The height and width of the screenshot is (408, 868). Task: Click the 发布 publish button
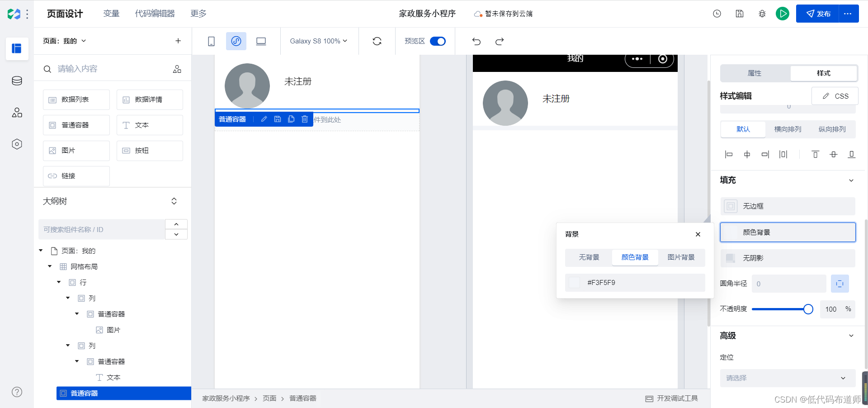[x=818, y=14]
